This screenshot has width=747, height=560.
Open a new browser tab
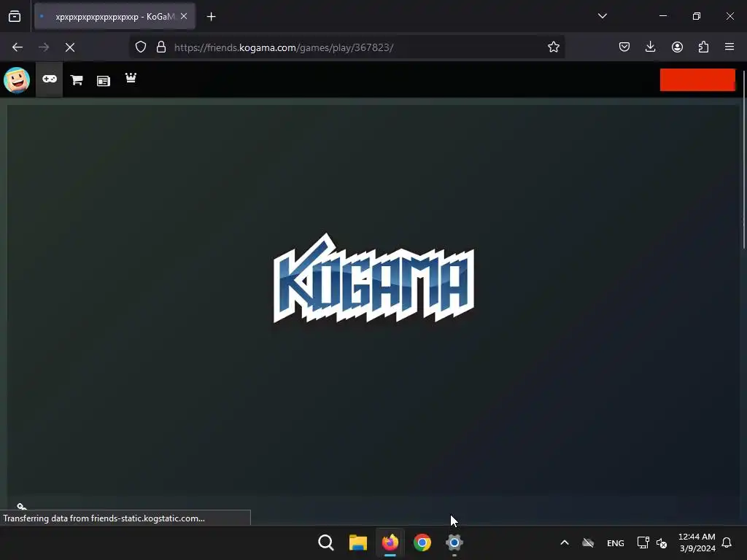pos(211,17)
